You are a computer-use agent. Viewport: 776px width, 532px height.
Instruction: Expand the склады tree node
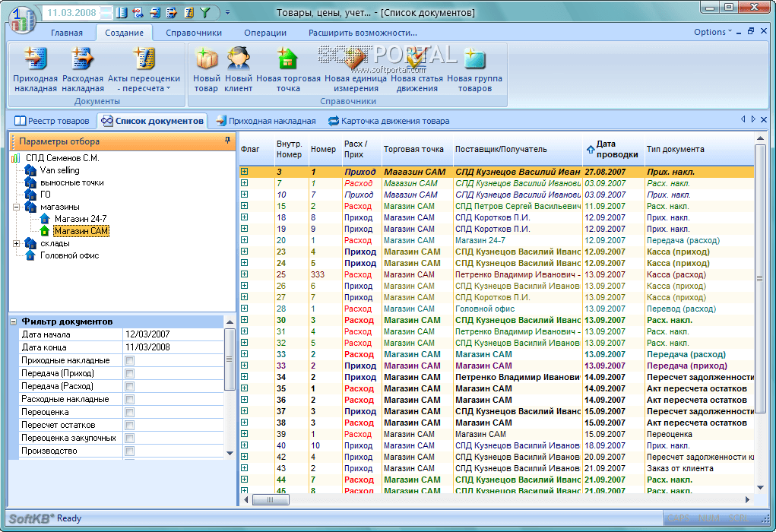17,243
